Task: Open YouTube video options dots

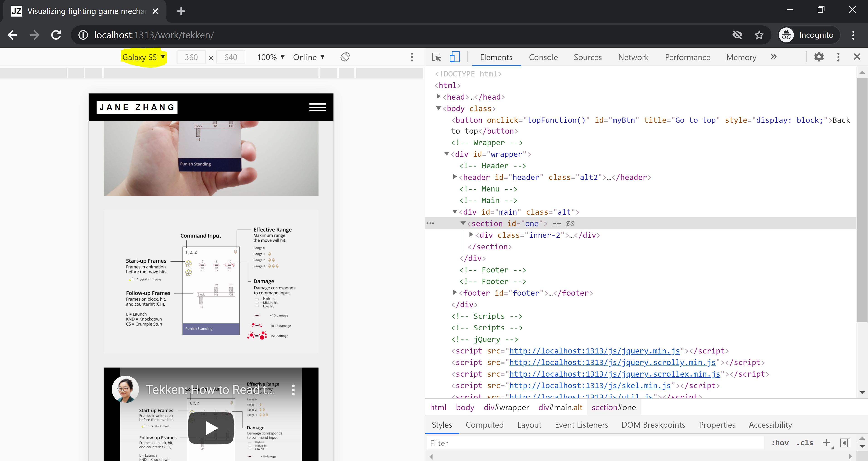Action: 293,390
